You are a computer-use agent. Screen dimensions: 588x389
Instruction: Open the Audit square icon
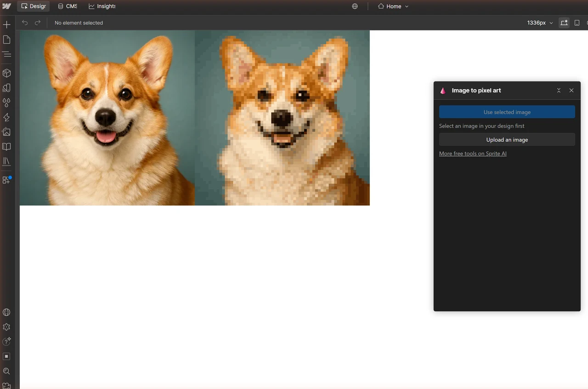[6, 356]
